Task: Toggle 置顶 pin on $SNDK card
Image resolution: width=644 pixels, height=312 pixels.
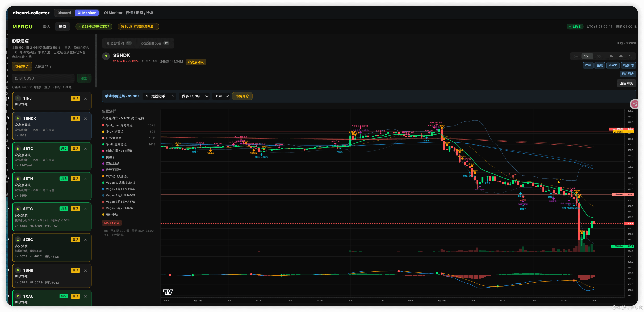Action: click(75, 118)
